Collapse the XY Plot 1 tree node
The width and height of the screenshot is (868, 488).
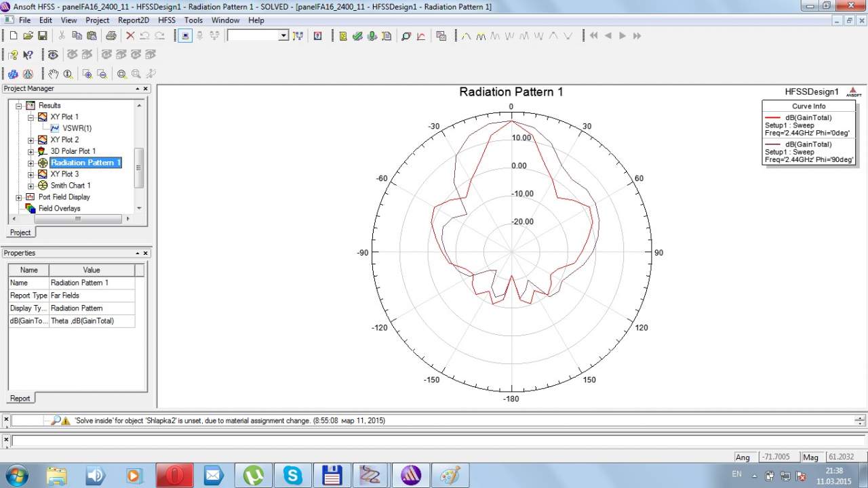tap(31, 117)
